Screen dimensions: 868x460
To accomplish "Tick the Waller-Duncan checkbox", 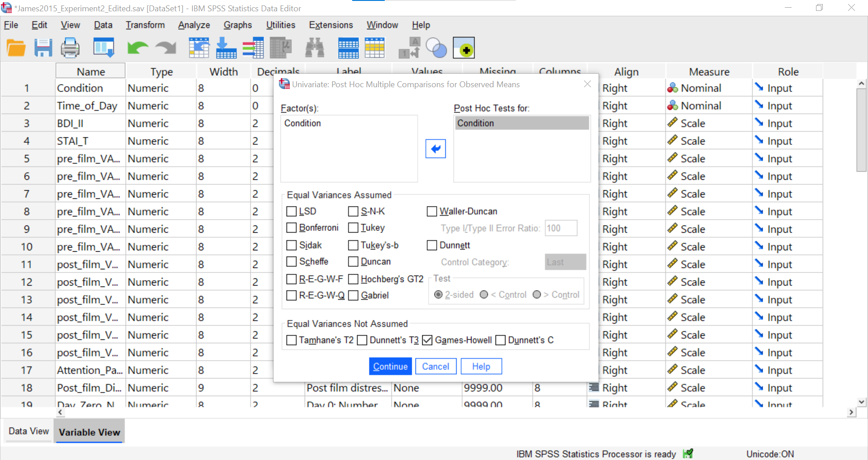I will point(432,211).
